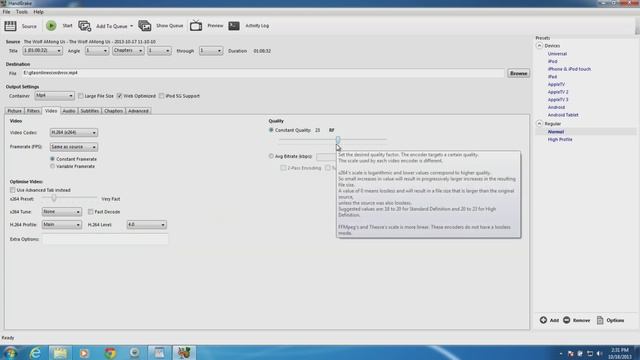Select the Android Tablet preset
This screenshot has height=360, width=640.
(x=563, y=115)
